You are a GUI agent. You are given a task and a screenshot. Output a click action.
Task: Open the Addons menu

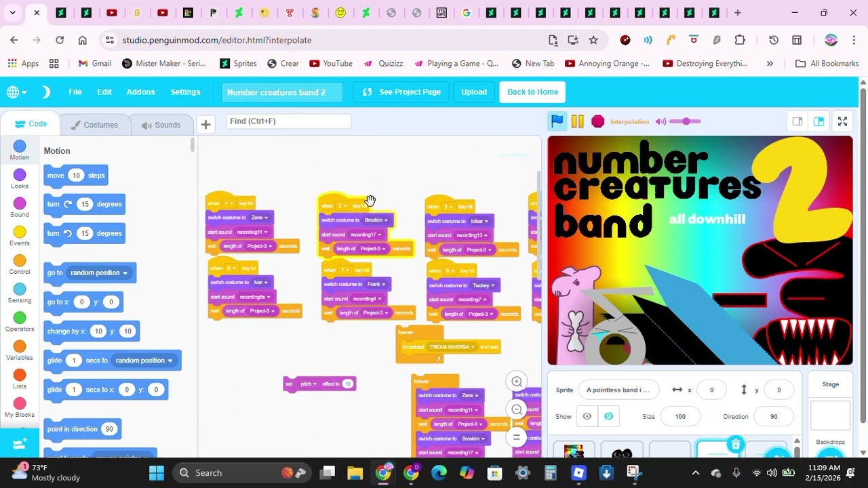(x=140, y=91)
